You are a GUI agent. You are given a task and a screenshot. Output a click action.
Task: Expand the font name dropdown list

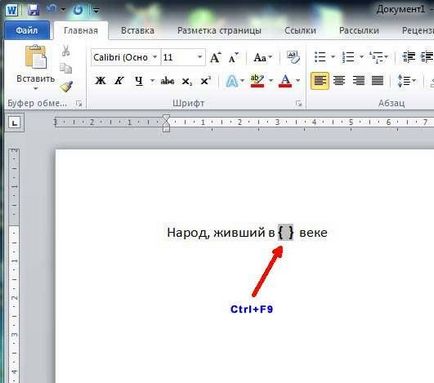click(x=155, y=57)
